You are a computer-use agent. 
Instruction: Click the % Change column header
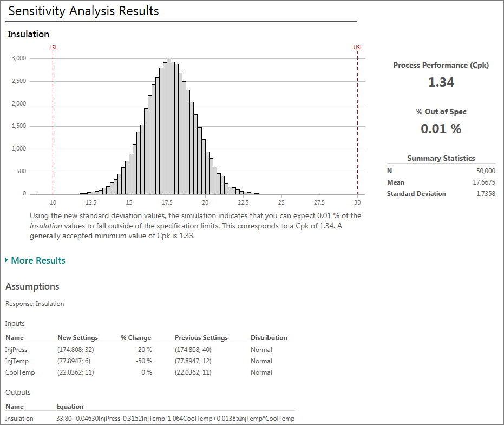[136, 338]
